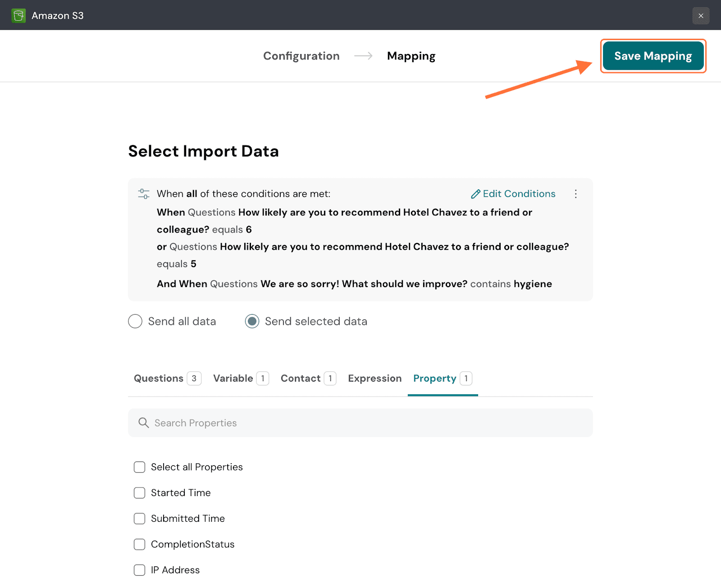The image size is (721, 588).
Task: Click the conditions filter sliders icon
Action: pyautogui.click(x=144, y=194)
